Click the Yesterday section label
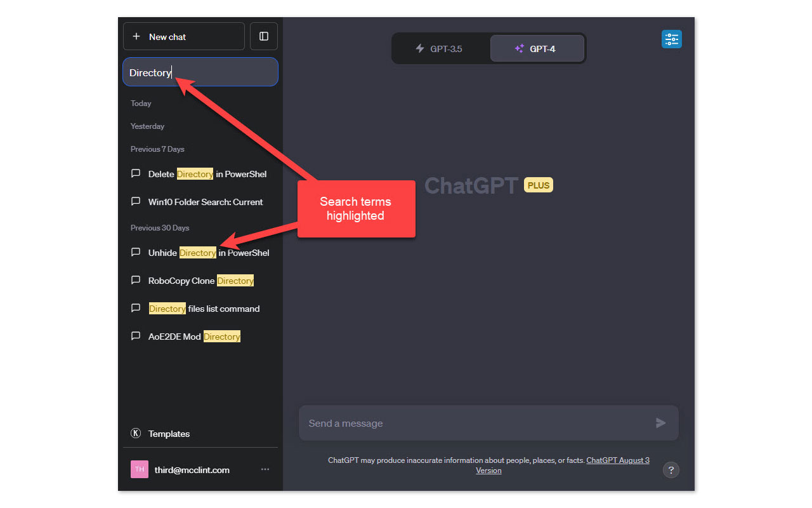The image size is (812, 508). 147,126
